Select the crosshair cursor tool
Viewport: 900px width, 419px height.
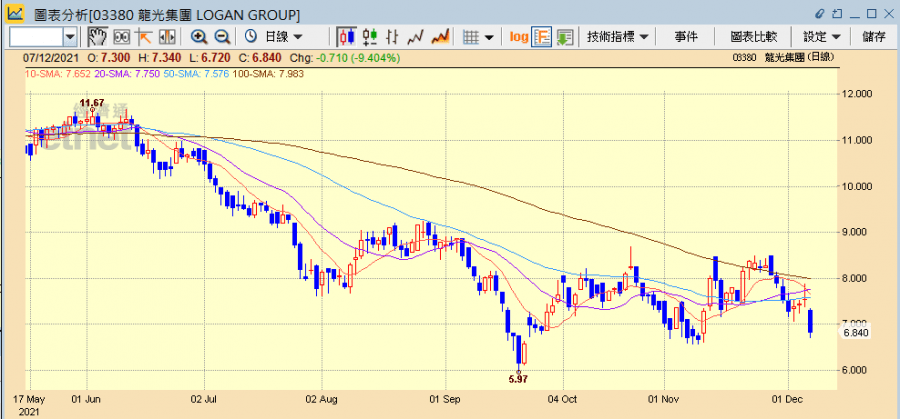(x=143, y=36)
